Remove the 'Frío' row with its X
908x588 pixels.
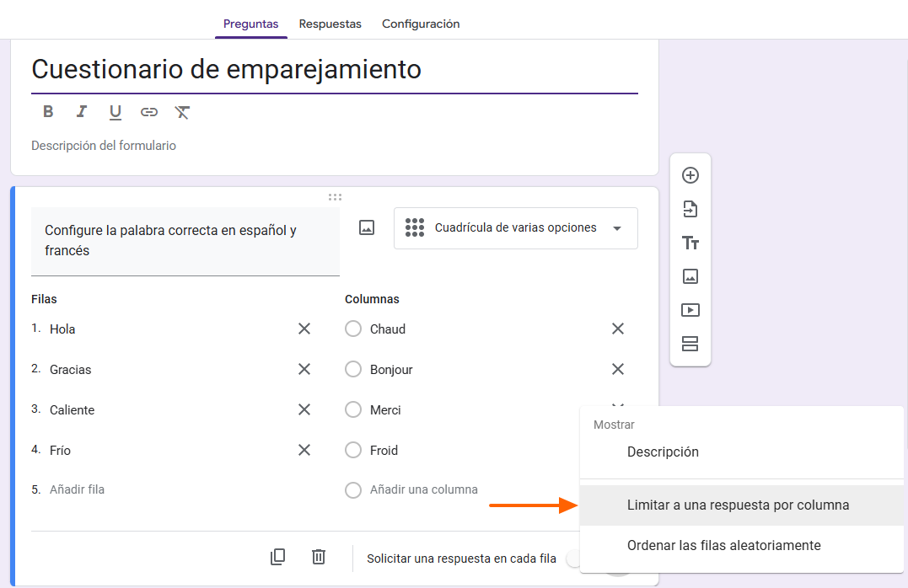[304, 450]
